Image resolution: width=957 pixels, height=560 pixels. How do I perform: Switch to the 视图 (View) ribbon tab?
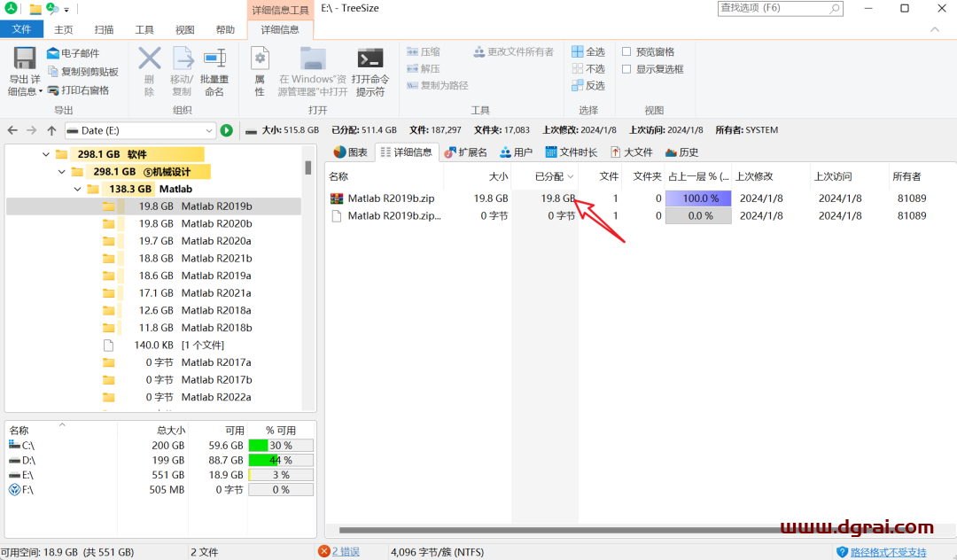click(x=184, y=29)
